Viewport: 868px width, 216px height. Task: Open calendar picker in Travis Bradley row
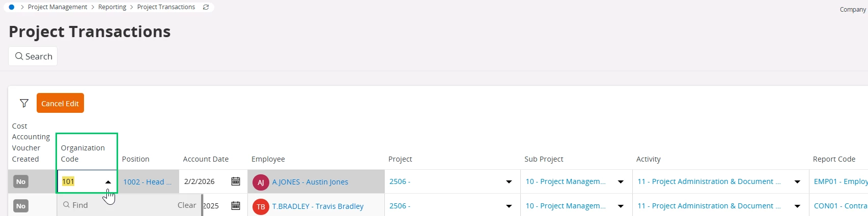pyautogui.click(x=236, y=206)
